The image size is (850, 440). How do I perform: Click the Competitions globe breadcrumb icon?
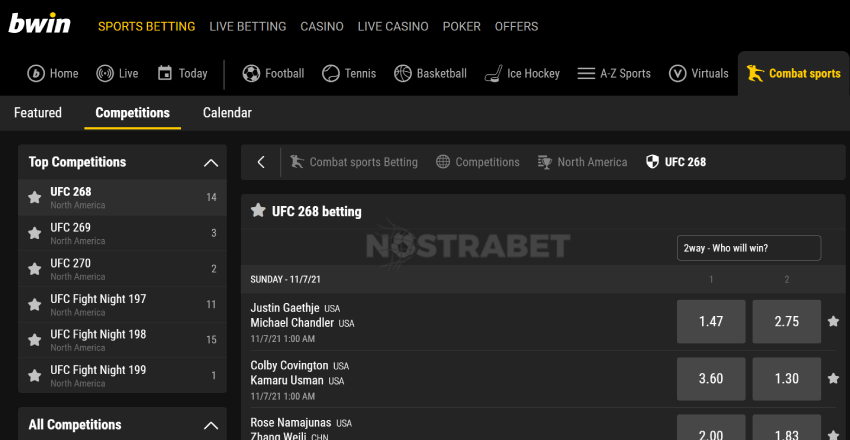tap(443, 161)
